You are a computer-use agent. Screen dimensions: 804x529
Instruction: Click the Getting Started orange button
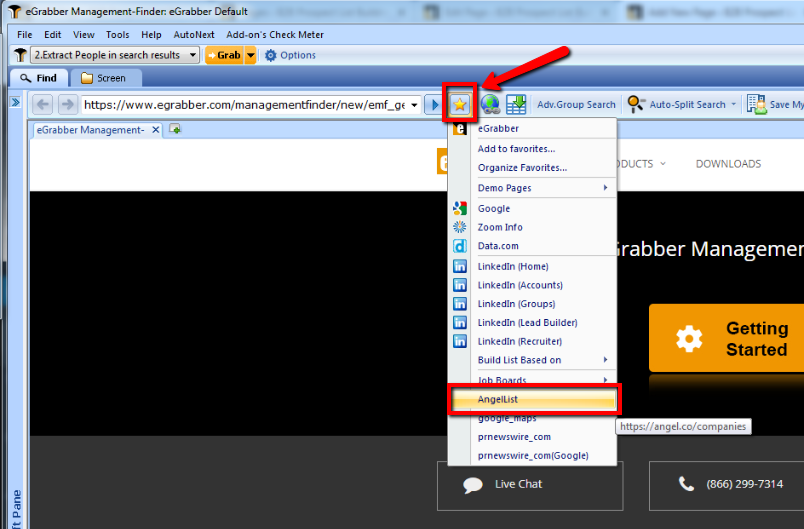[x=726, y=338]
